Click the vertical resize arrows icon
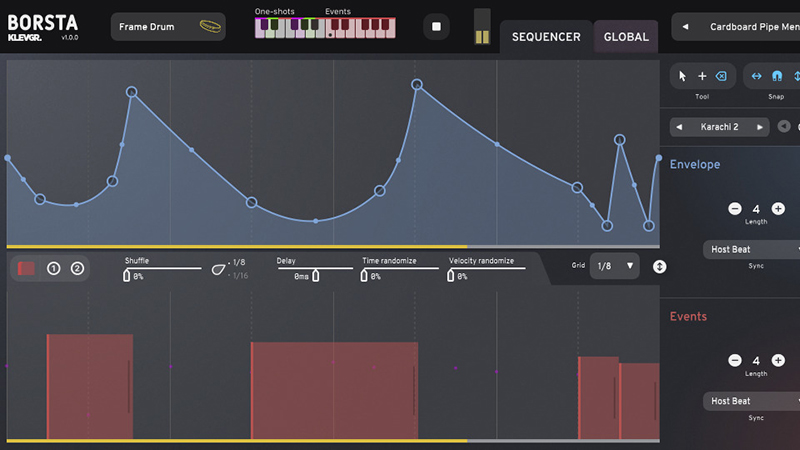 tap(660, 266)
